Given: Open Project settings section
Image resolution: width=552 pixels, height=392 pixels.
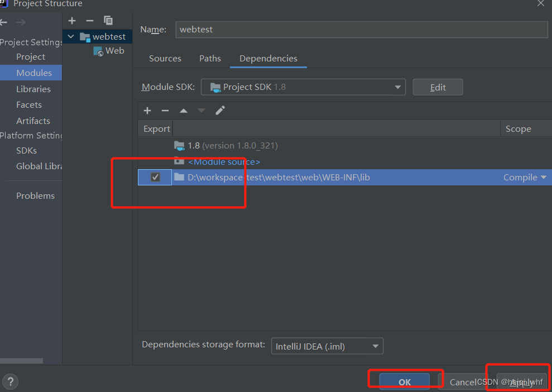Looking at the screenshot, I should tap(31, 57).
